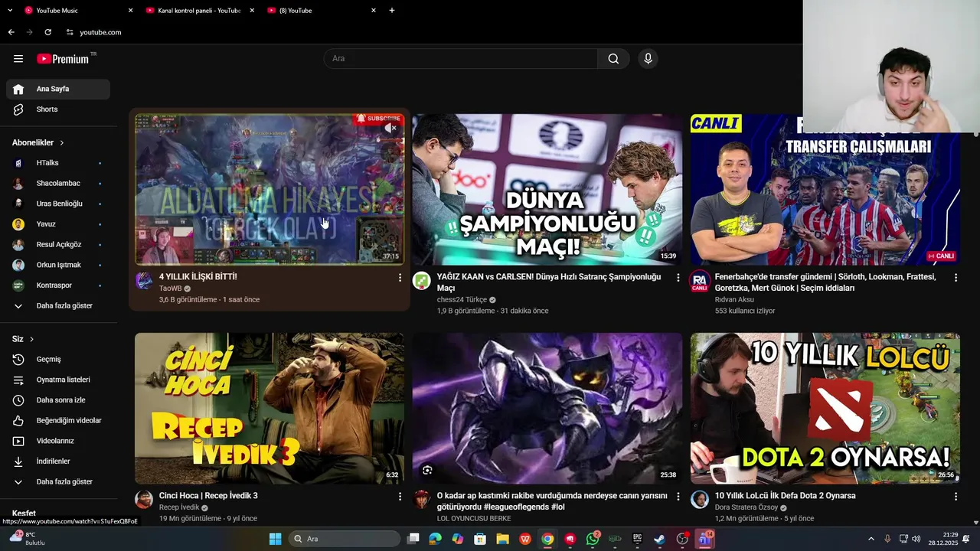The height and width of the screenshot is (551, 980).
Task: Open the Fenerbahçe transfer live stream thumbnail
Action: point(825,189)
